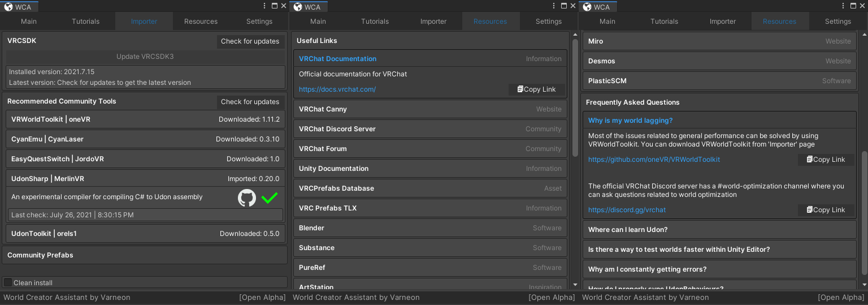Check for updates for Recommended Community Tools
The image size is (868, 305).
point(250,102)
